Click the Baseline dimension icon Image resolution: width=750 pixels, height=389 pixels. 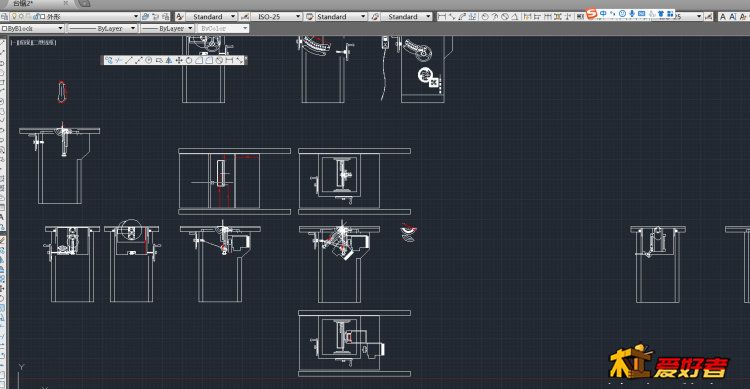[537, 17]
